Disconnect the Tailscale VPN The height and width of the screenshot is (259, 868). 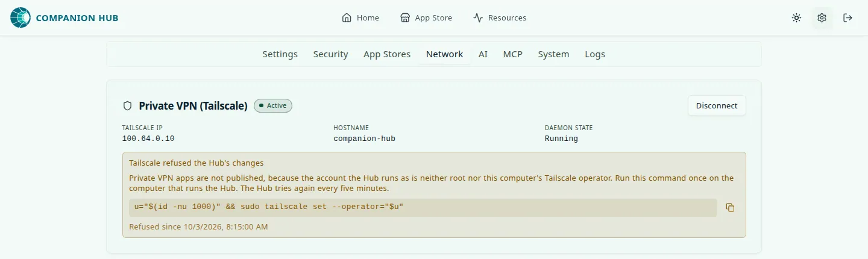[x=717, y=105]
